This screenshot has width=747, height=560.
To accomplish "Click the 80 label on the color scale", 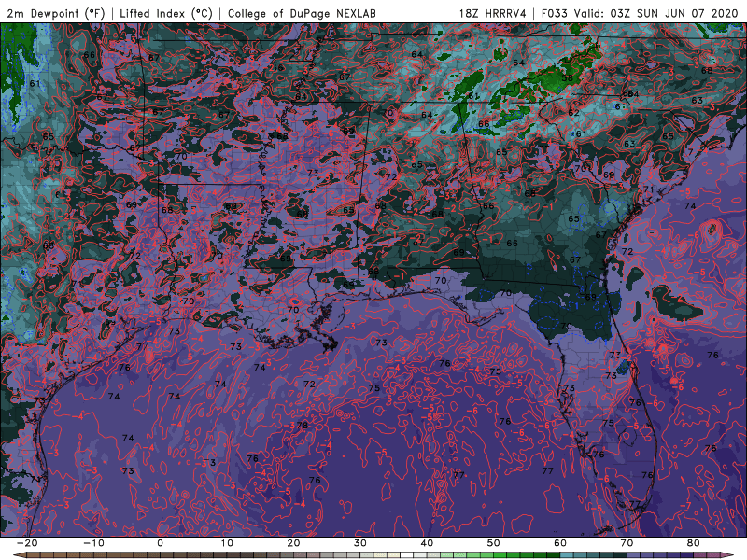I will [694, 543].
